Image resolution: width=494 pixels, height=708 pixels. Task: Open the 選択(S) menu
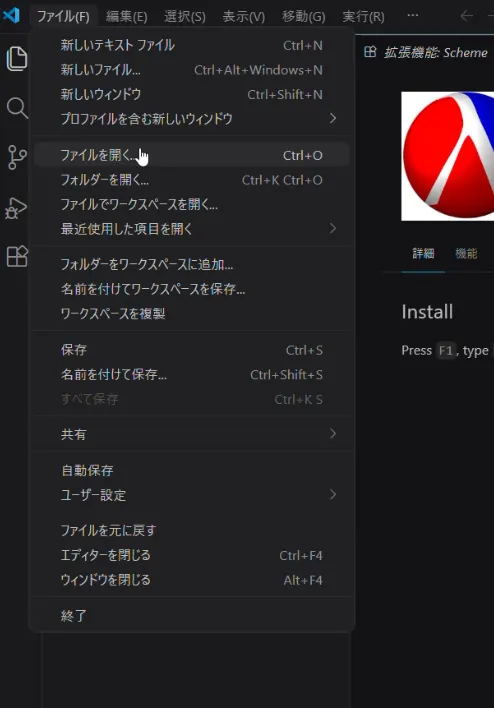[x=185, y=16]
